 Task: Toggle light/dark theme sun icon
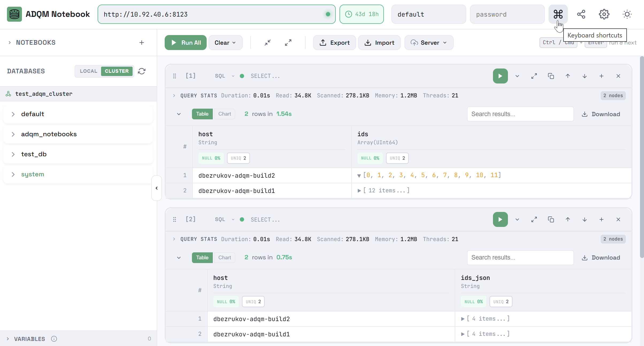coord(627,14)
